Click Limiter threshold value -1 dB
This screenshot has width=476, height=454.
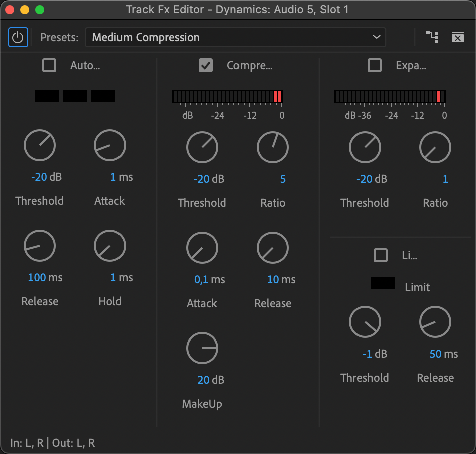point(375,354)
